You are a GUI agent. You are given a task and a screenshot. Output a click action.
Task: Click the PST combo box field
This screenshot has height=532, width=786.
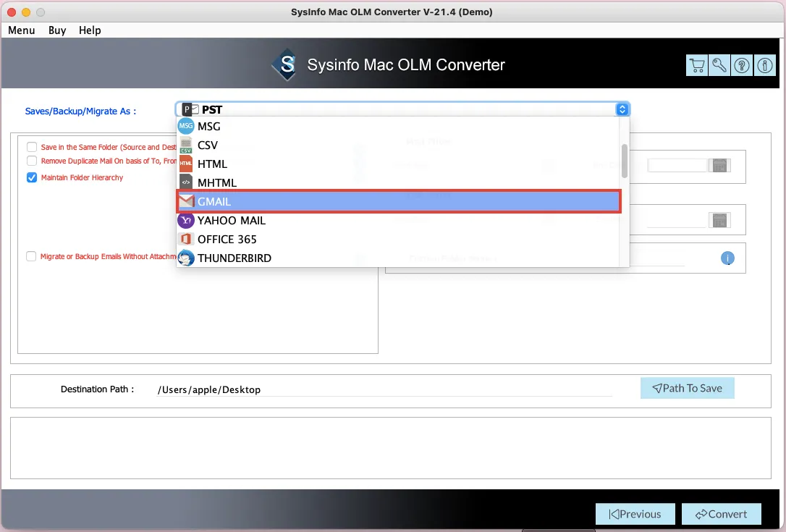point(402,109)
